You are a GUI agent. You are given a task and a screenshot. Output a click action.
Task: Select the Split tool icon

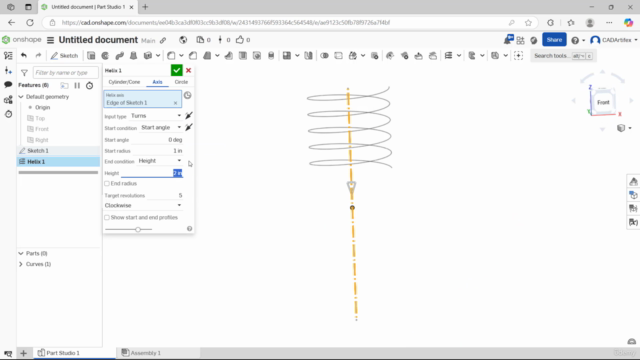click(338, 56)
